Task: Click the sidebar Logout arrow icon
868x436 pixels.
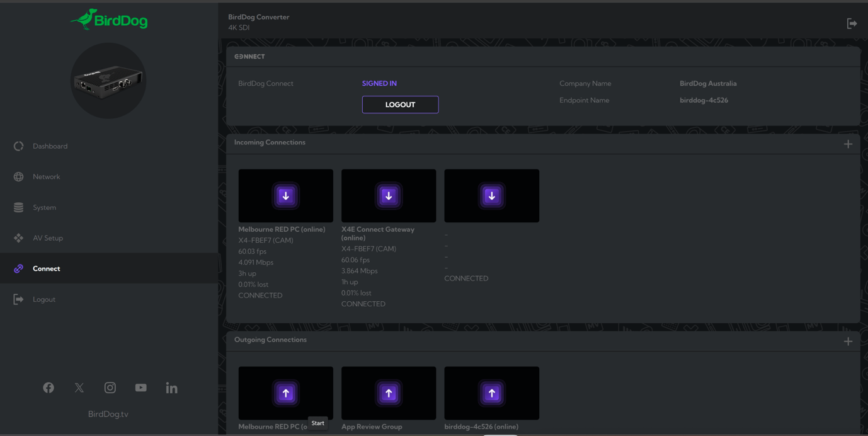Action: point(18,299)
